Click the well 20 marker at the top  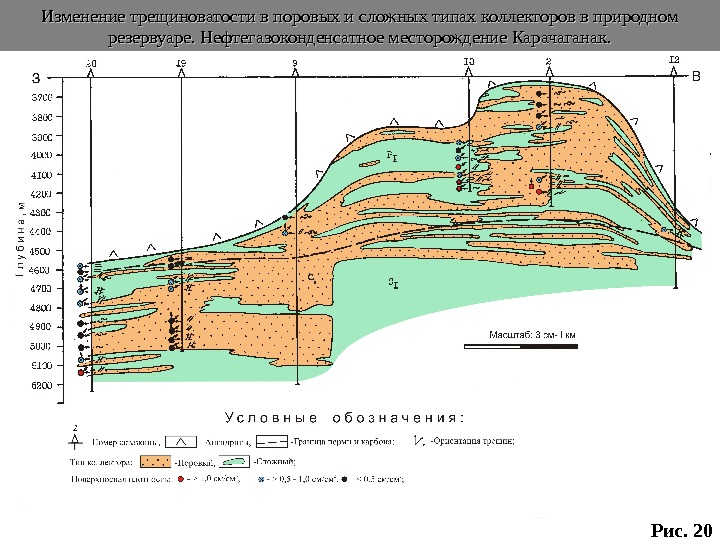(91, 73)
